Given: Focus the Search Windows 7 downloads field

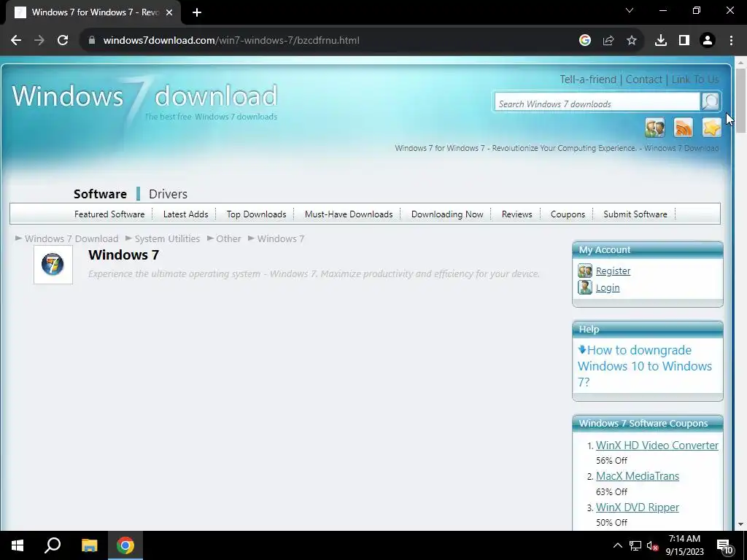Looking at the screenshot, I should click(x=597, y=102).
